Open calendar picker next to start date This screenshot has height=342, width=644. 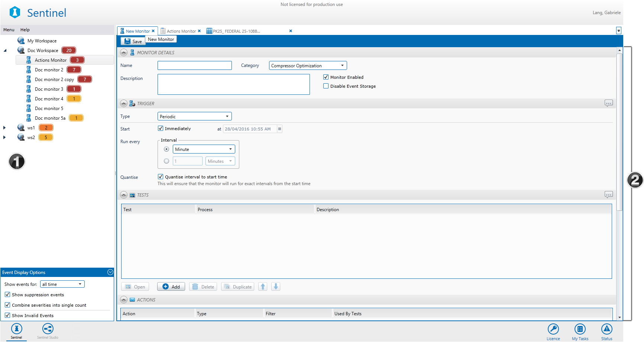click(x=279, y=129)
